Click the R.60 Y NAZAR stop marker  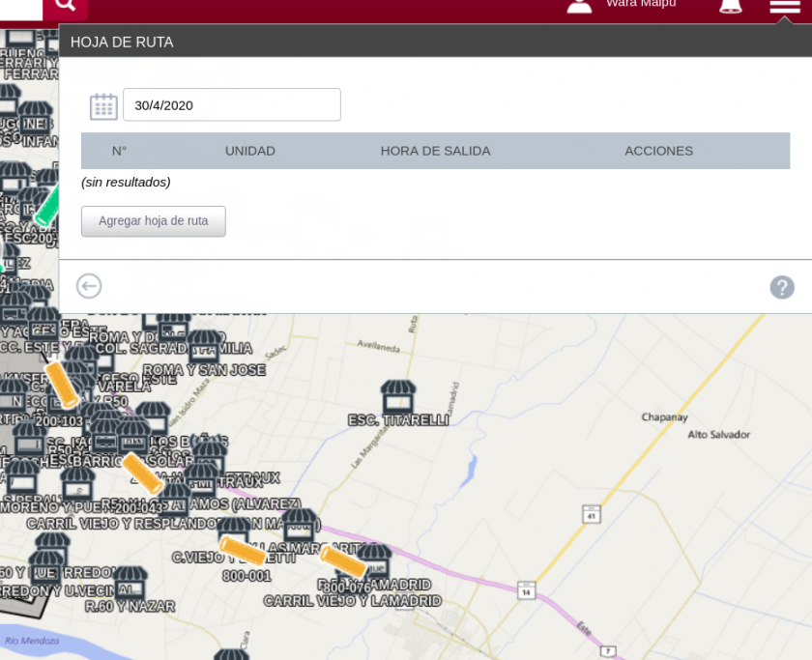[130, 584]
